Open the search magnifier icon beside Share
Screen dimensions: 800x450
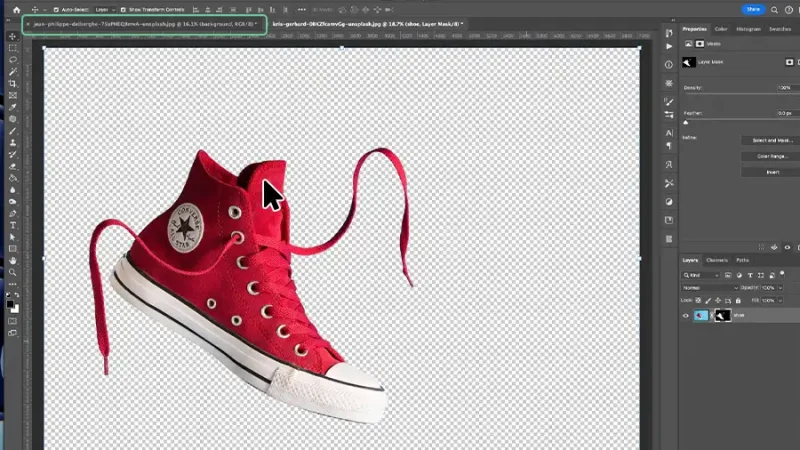[774, 10]
